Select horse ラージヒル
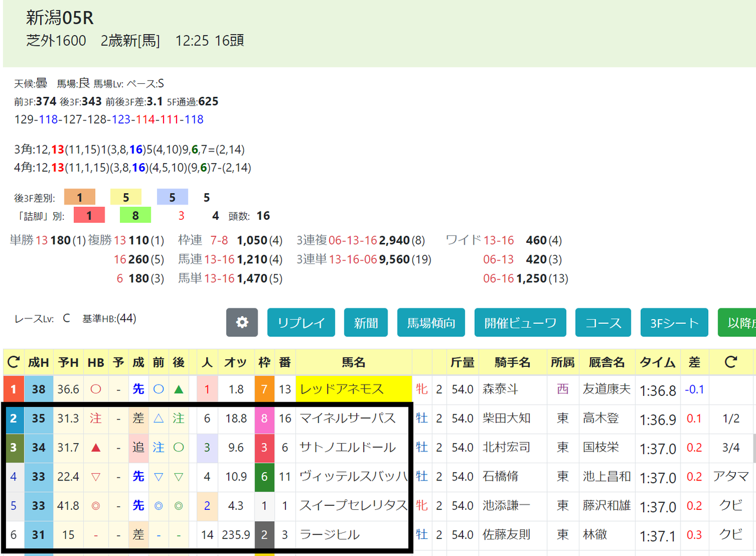 point(330,535)
